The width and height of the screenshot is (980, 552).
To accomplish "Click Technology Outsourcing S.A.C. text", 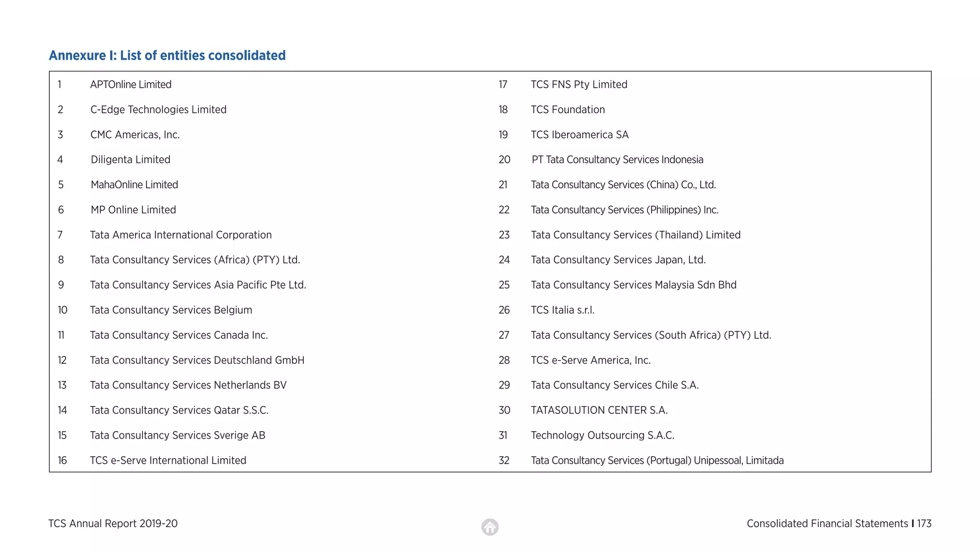I will (x=602, y=435).
